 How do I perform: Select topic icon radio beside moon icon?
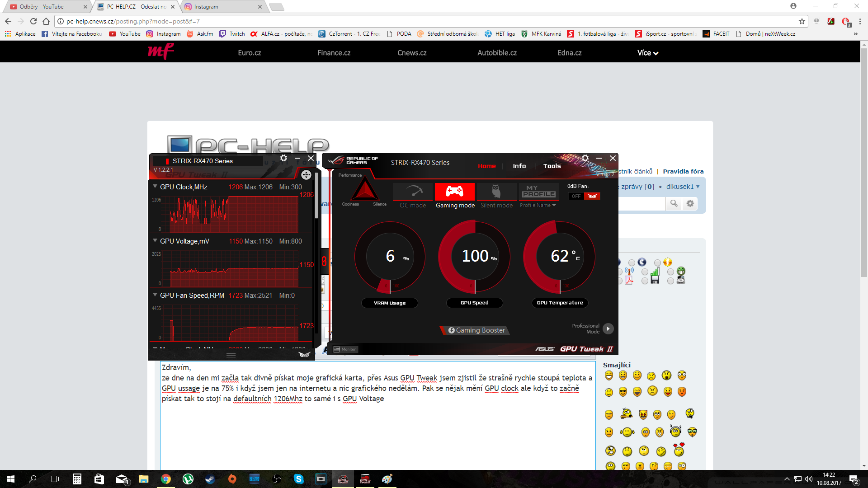coord(632,263)
